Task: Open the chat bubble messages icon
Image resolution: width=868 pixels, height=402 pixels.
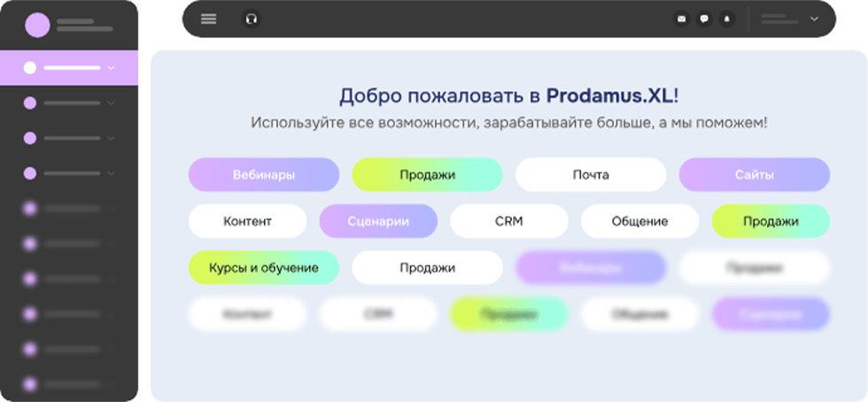Action: click(x=704, y=19)
